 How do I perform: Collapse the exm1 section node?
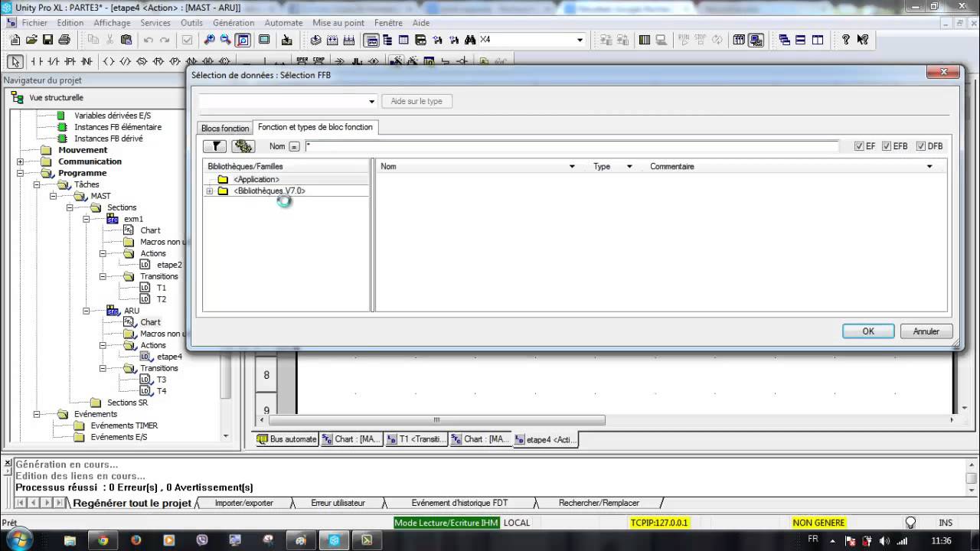[87, 219]
